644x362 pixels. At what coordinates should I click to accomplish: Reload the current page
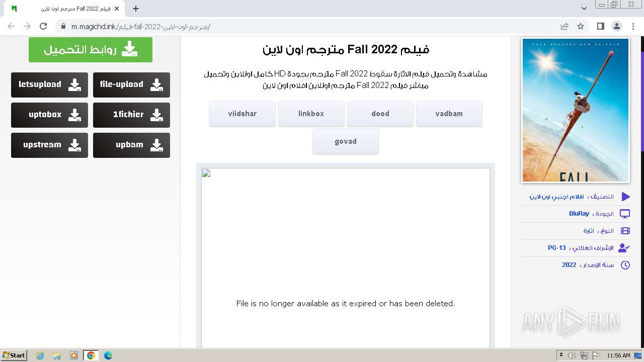point(43,26)
